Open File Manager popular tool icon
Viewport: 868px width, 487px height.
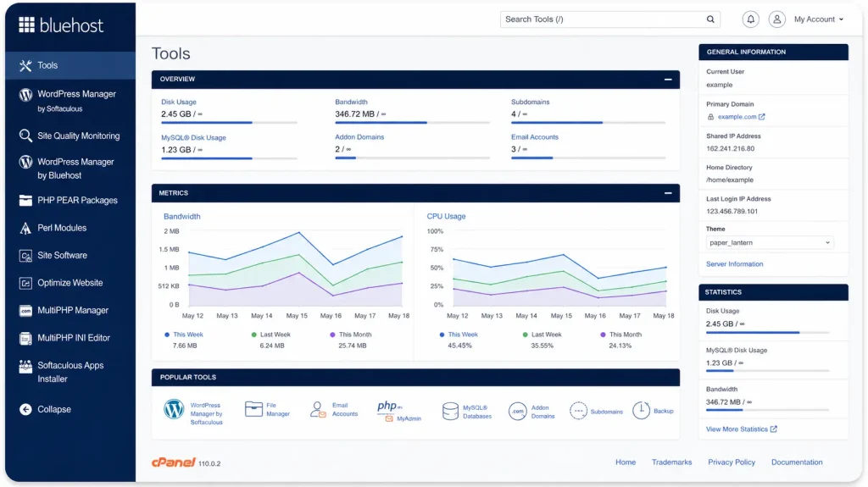(253, 410)
